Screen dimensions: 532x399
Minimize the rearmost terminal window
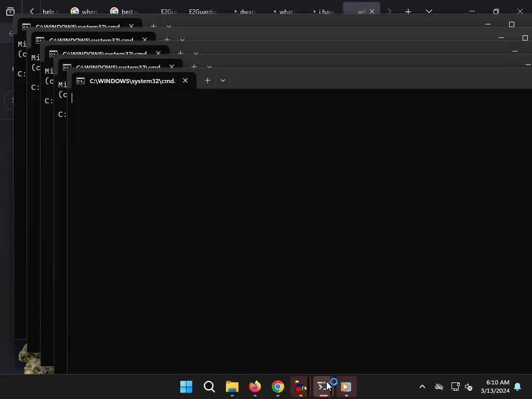click(488, 24)
